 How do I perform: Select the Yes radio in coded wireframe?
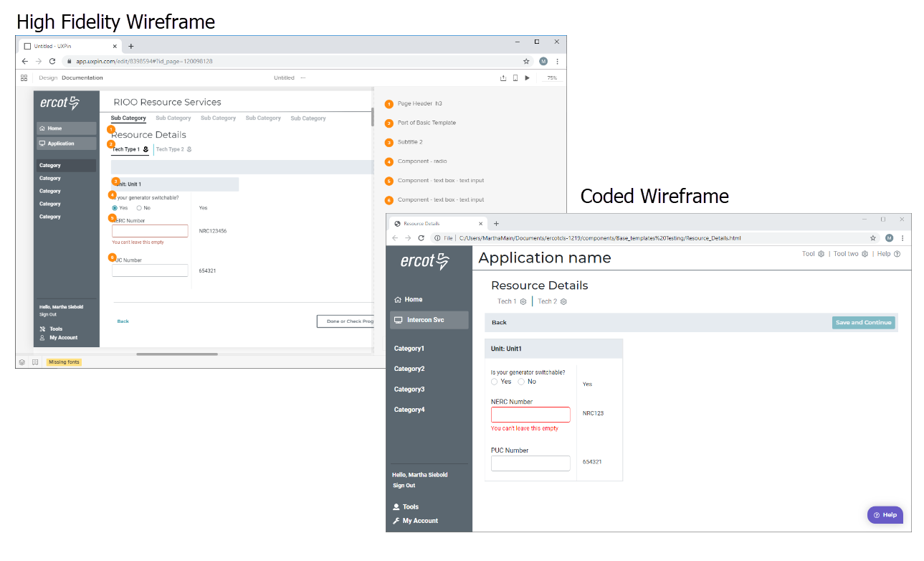pos(495,382)
